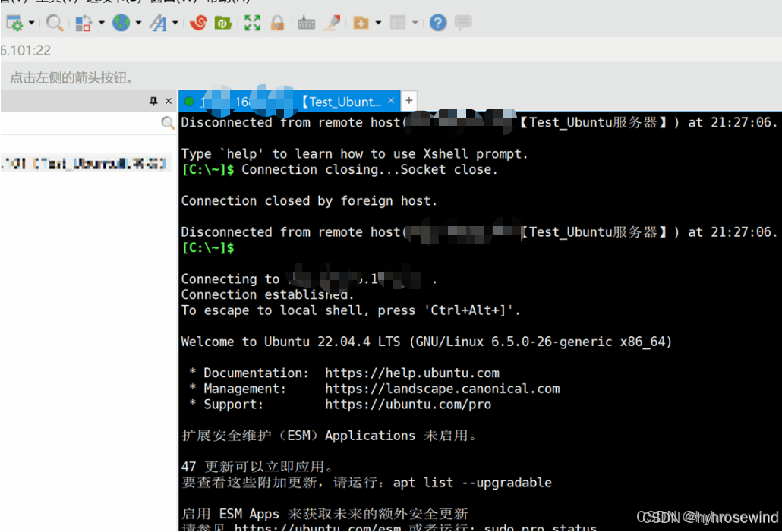This screenshot has height=532, width=782.
Task: Pin the Session Manager panel
Action: click(153, 101)
